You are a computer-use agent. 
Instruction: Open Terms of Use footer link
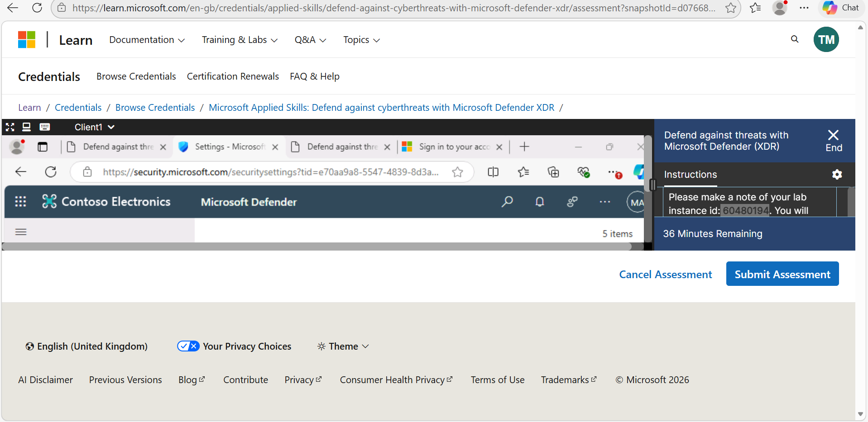[x=498, y=380]
